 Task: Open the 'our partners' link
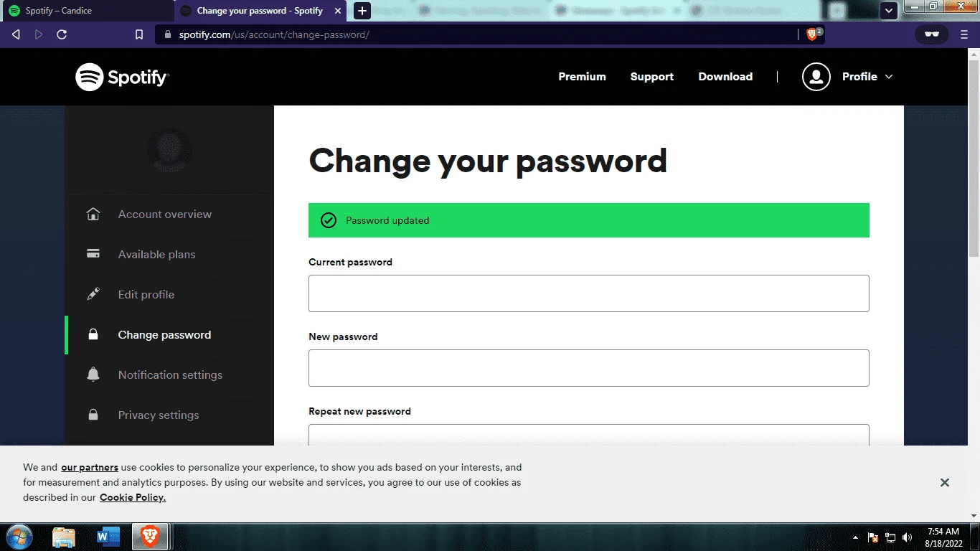90,467
